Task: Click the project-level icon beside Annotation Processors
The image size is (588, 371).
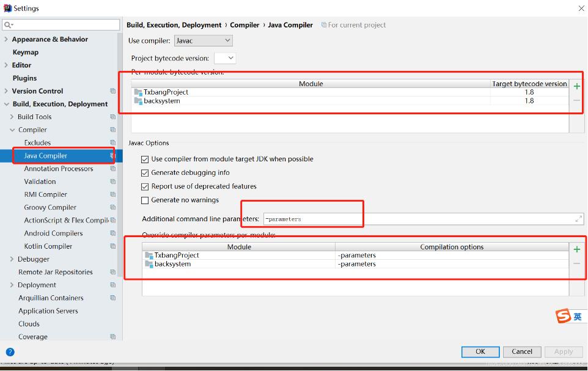Action: 112,169
